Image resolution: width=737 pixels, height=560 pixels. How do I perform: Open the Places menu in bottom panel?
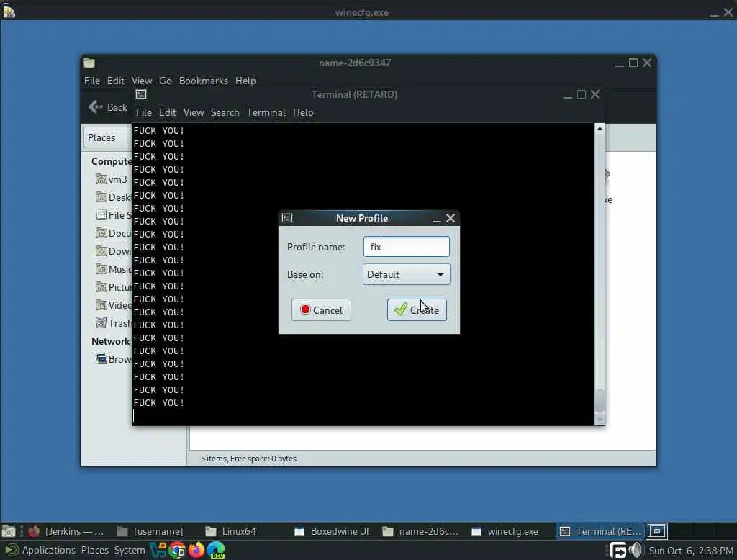point(95,550)
